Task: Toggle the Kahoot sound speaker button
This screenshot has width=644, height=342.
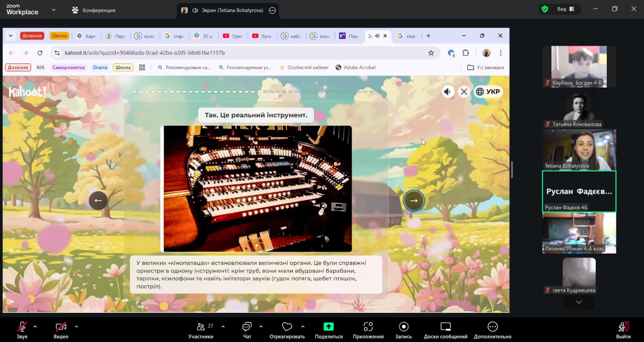Action: [x=448, y=92]
